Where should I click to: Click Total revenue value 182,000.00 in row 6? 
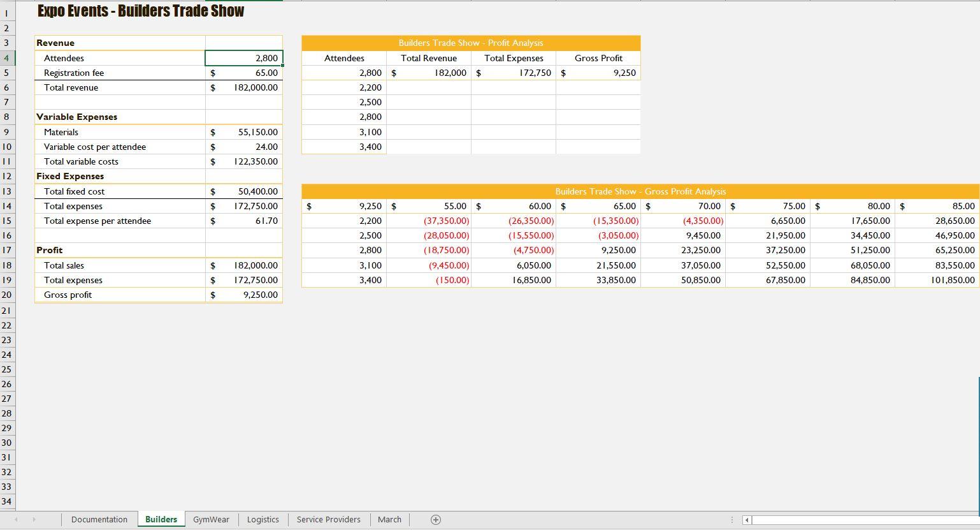point(244,87)
